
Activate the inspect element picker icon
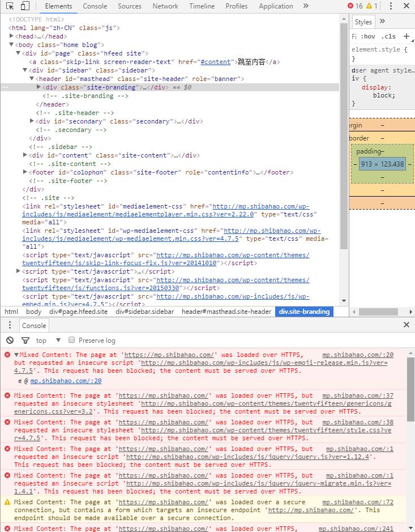10,6
